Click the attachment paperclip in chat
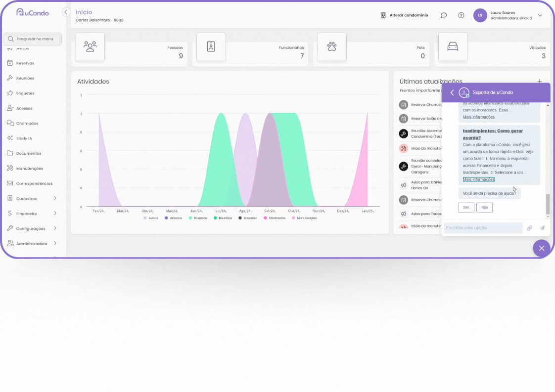Screen dimensions: 555x392 point(529,228)
